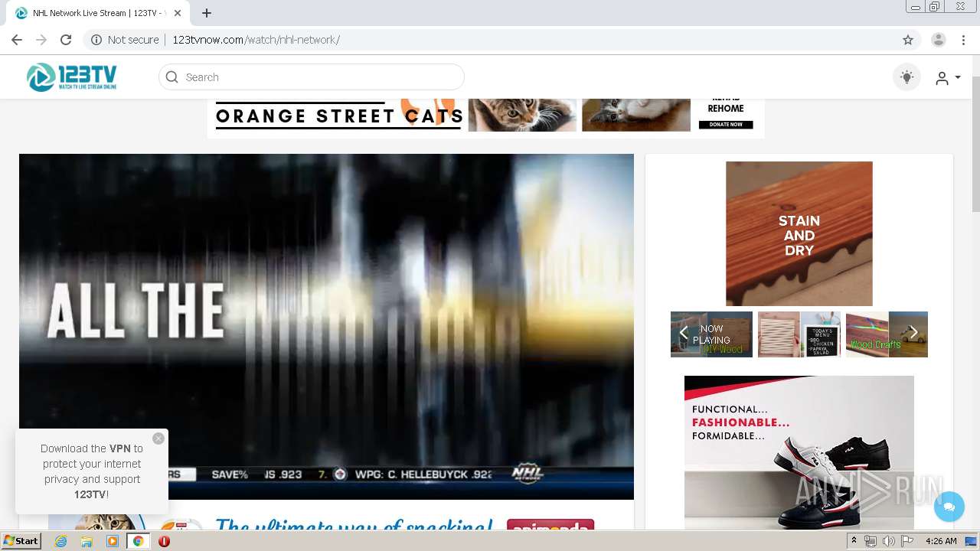Screen dimensions: 980x551
Task: Select the Wood Crafts thumbnail
Action: pos(887,334)
